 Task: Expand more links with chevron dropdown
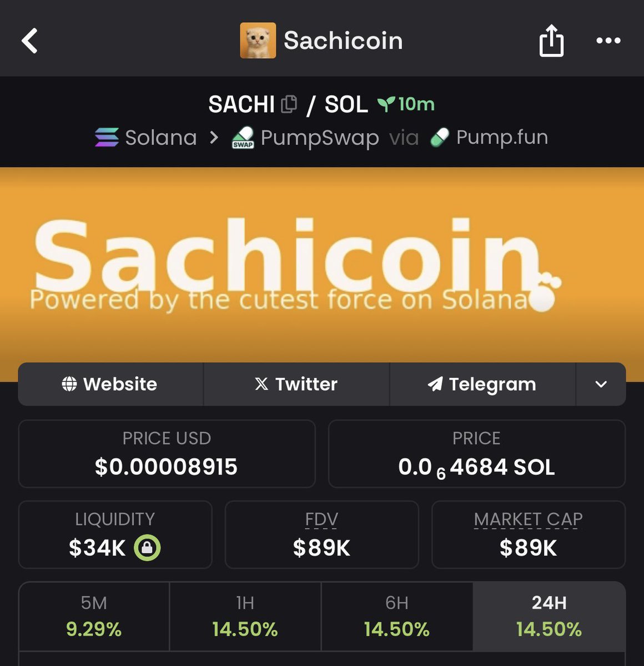point(601,384)
